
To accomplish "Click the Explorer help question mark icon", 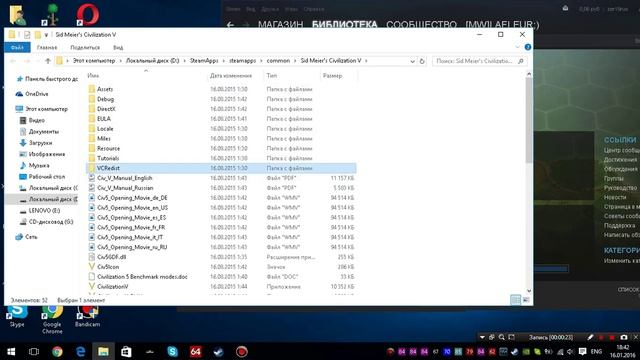I will (x=528, y=47).
